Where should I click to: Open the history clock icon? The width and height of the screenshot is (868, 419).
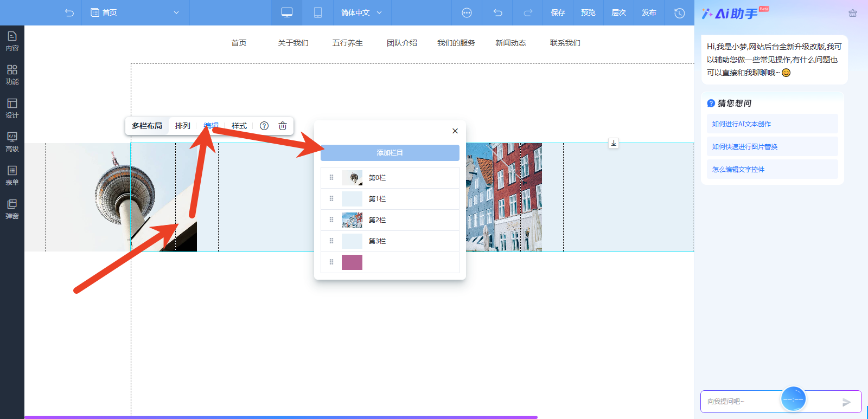(679, 12)
